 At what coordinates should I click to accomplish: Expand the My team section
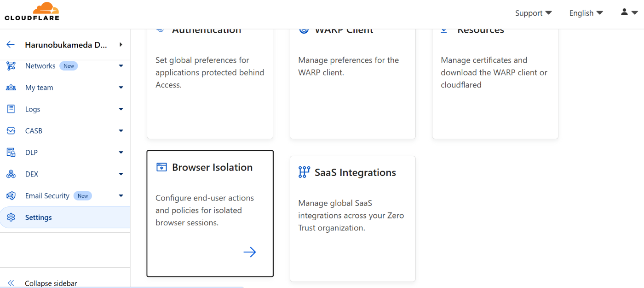(121, 87)
